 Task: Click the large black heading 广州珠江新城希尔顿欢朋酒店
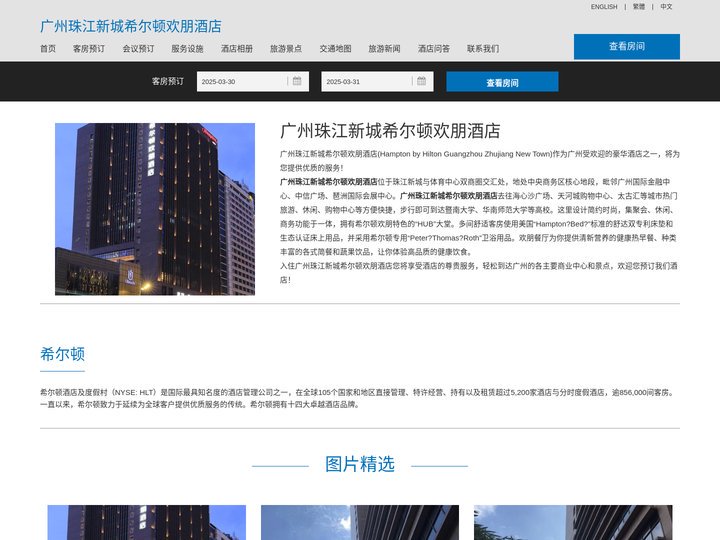click(390, 131)
